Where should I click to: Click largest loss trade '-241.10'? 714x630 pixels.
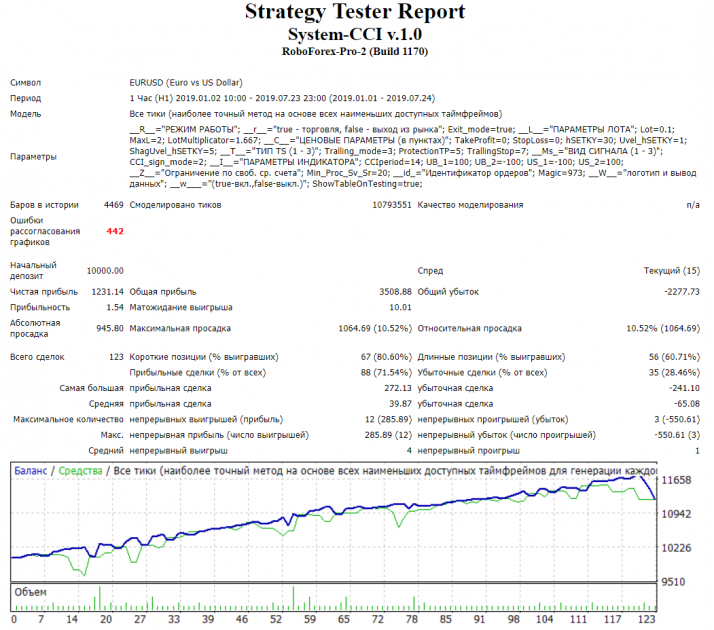pyautogui.click(x=684, y=388)
